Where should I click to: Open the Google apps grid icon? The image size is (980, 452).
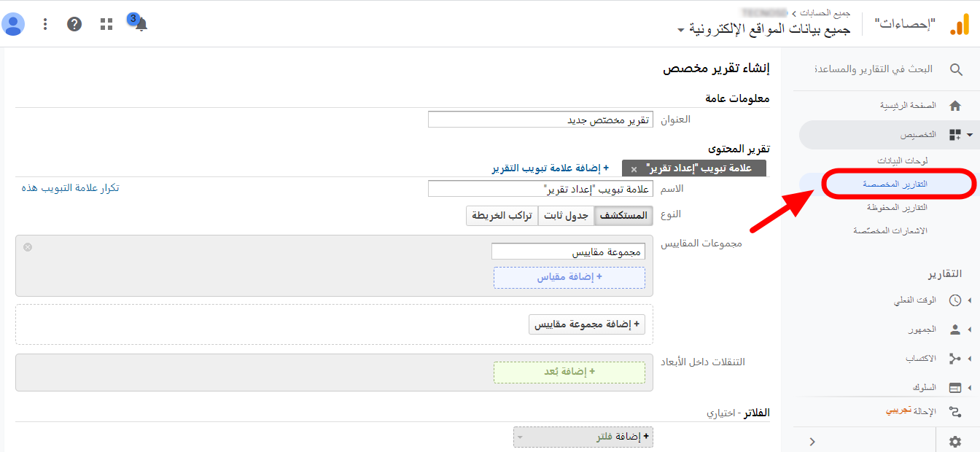[x=106, y=24]
